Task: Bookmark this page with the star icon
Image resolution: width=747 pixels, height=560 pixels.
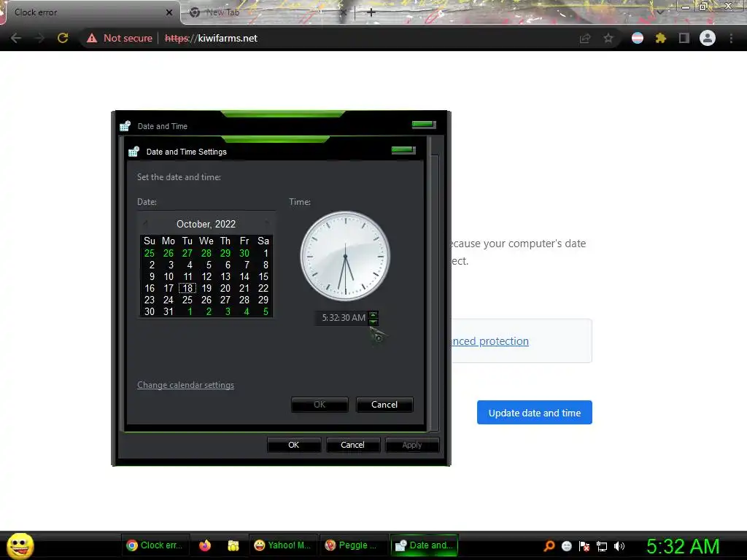Action: pos(608,38)
